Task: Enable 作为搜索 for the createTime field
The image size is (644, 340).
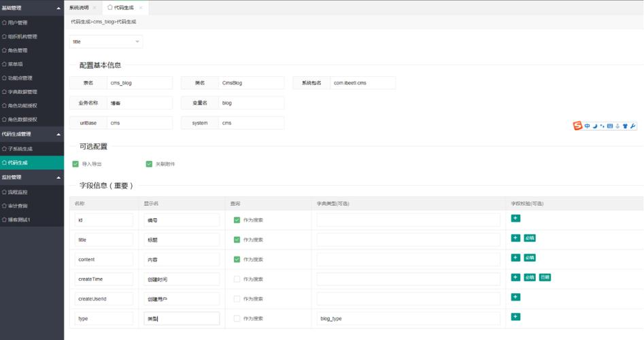Action: (237, 279)
